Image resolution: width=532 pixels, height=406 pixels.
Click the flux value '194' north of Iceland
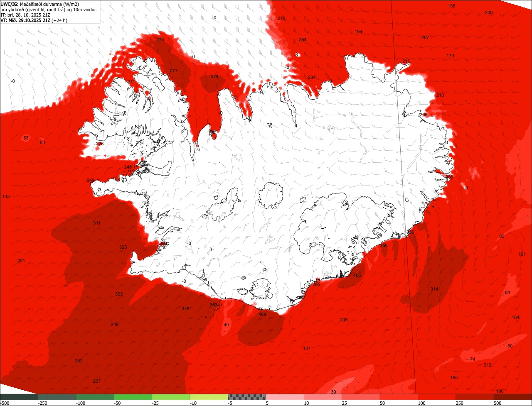(358, 32)
